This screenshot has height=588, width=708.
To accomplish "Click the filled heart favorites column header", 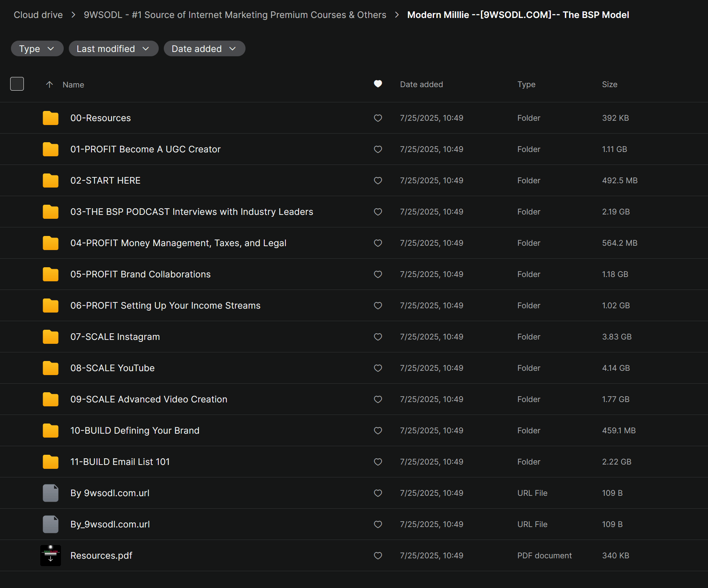I will pos(378,84).
